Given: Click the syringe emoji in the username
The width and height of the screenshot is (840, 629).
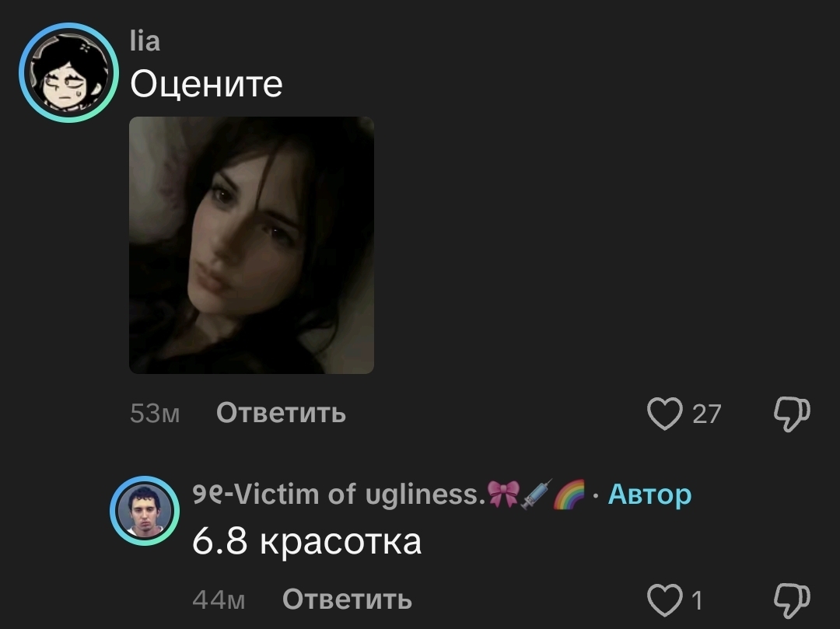Looking at the screenshot, I should pos(536,494).
